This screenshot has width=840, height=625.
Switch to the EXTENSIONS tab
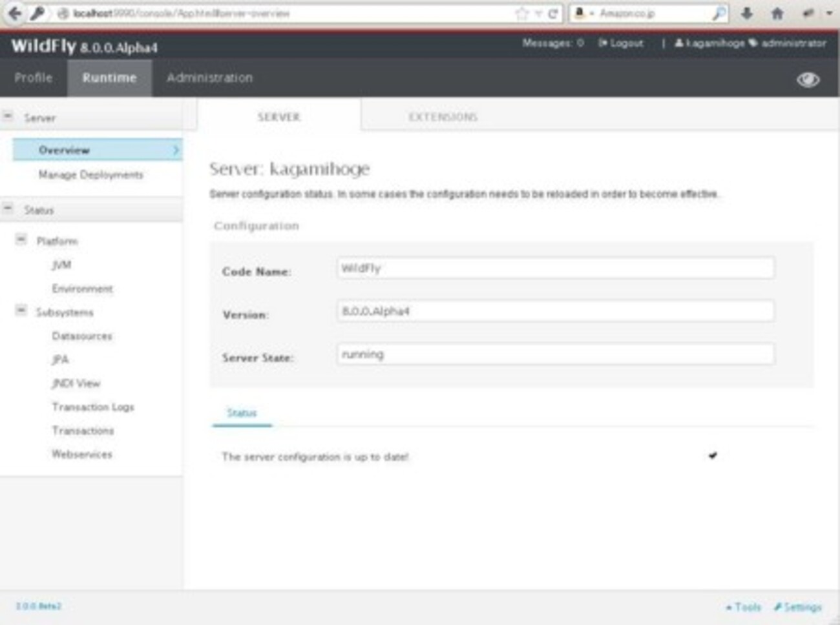(443, 117)
